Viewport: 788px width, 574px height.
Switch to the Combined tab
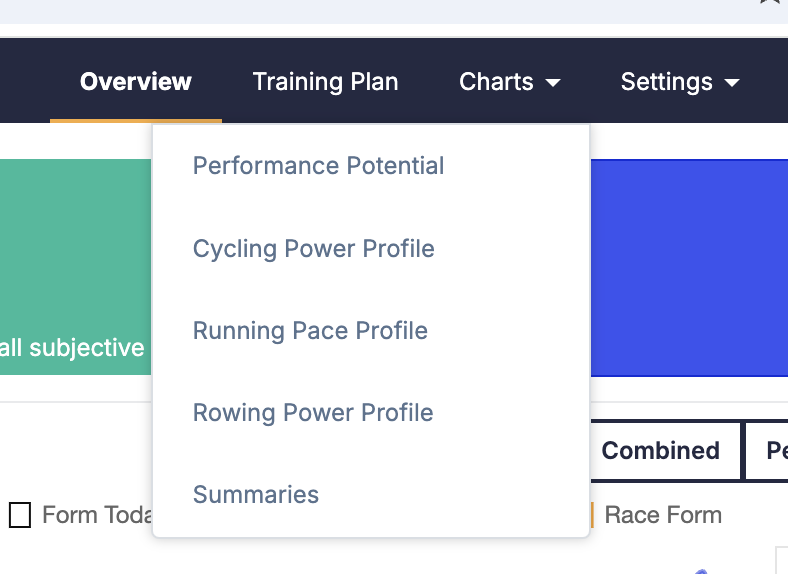pyautogui.click(x=660, y=450)
